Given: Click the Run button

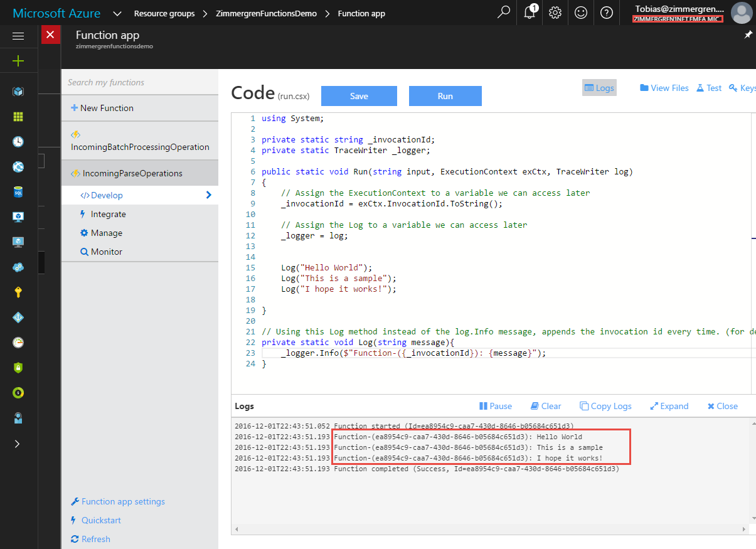Looking at the screenshot, I should pos(445,96).
